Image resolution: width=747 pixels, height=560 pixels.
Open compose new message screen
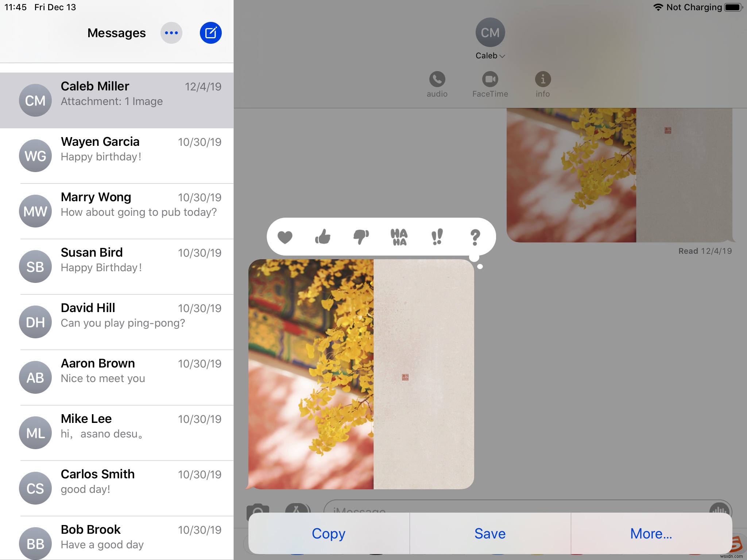tap(210, 33)
